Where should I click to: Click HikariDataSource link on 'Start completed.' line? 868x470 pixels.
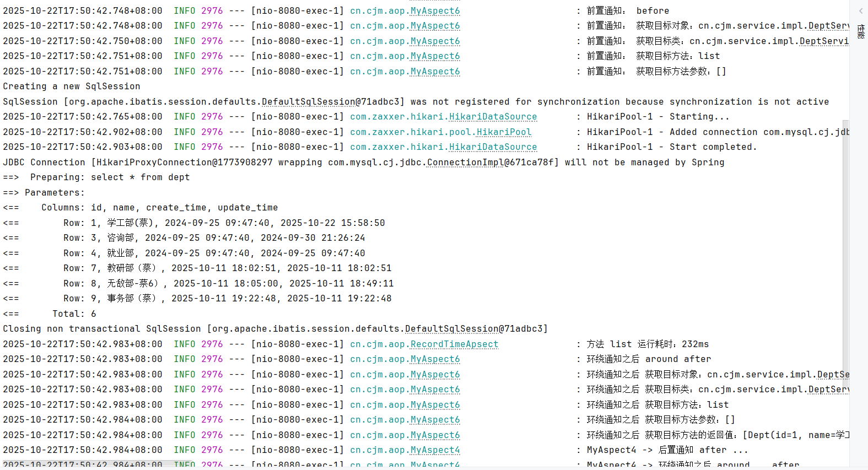[x=493, y=147]
